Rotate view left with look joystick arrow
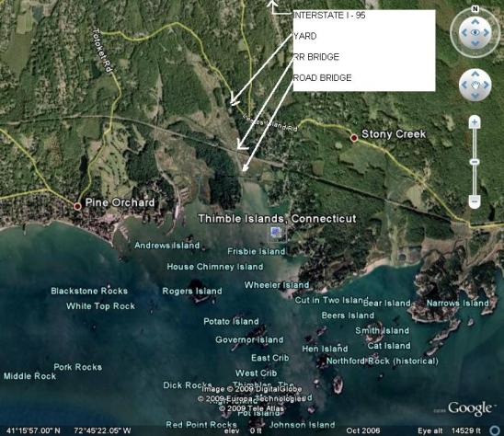 click(464, 32)
